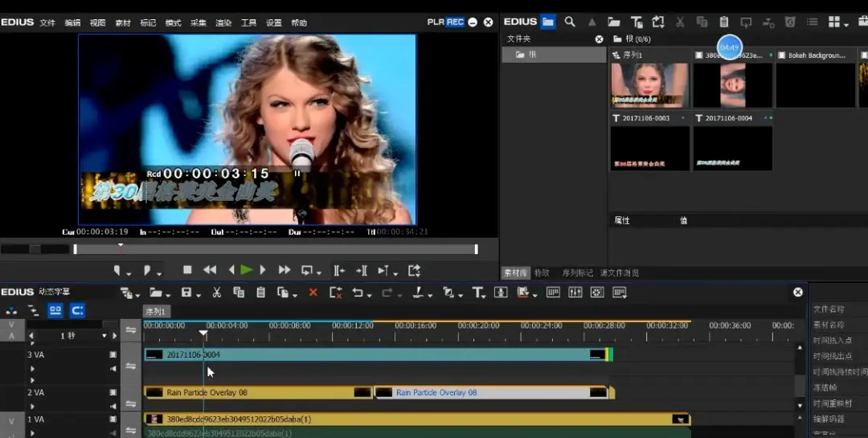Viewport: 868px width, 438px height.
Task: Open the bin thumbnail view dropdown
Action: pyautogui.click(x=846, y=24)
